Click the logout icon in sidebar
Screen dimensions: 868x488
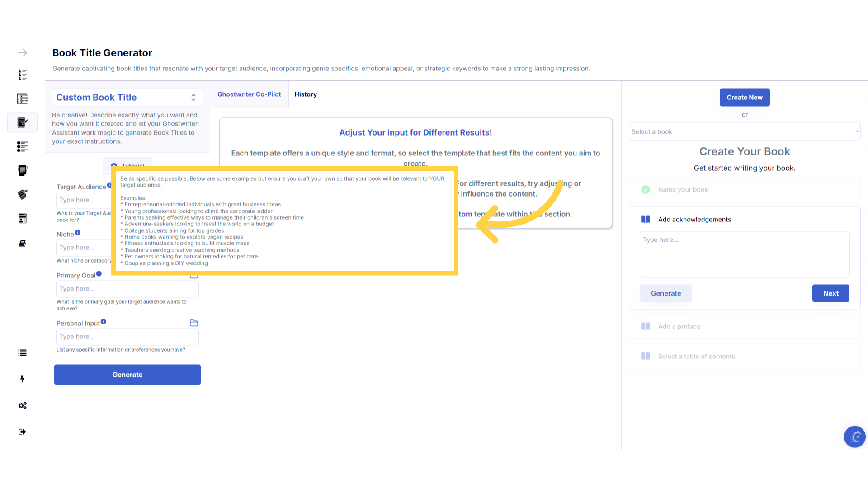22,432
